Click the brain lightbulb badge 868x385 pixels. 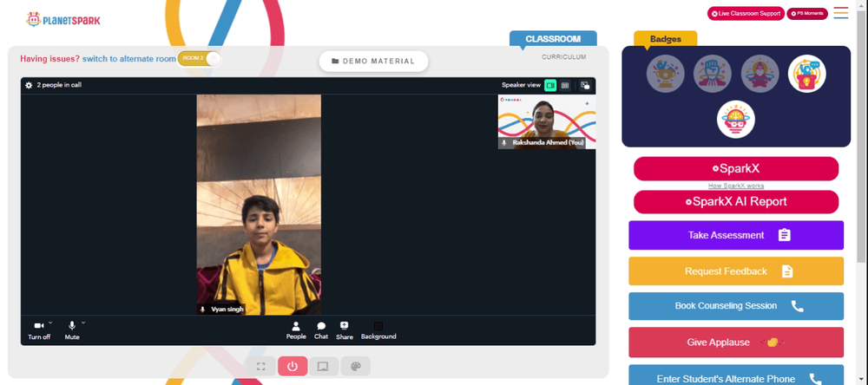[736, 120]
